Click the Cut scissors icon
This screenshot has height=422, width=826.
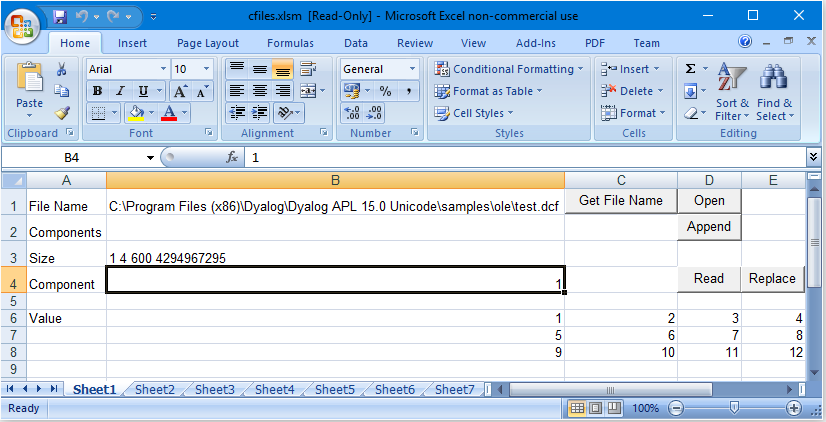click(x=62, y=70)
